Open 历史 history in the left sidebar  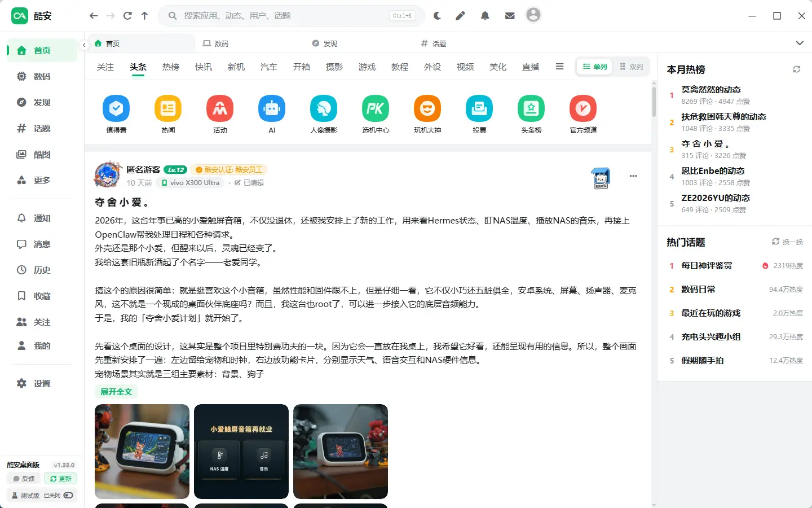click(42, 270)
